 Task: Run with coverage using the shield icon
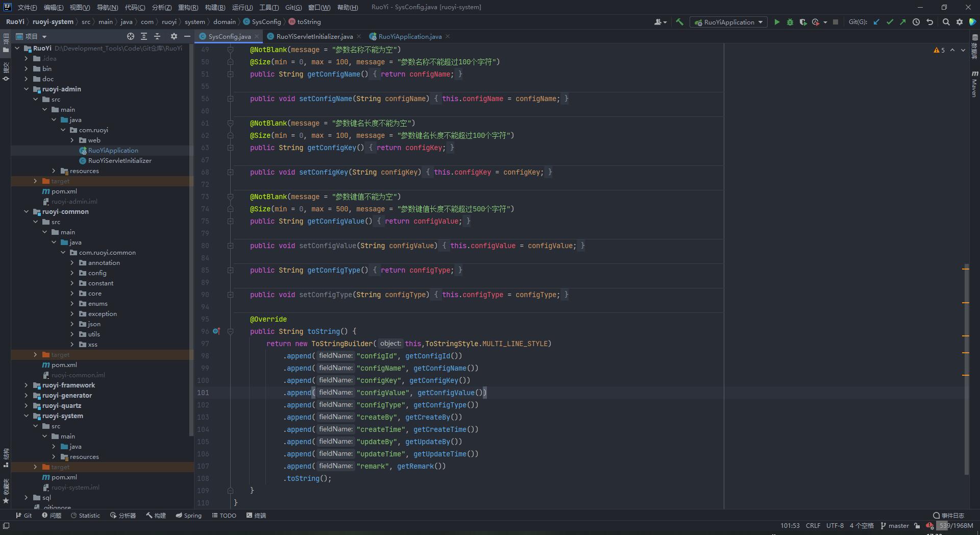click(x=803, y=22)
